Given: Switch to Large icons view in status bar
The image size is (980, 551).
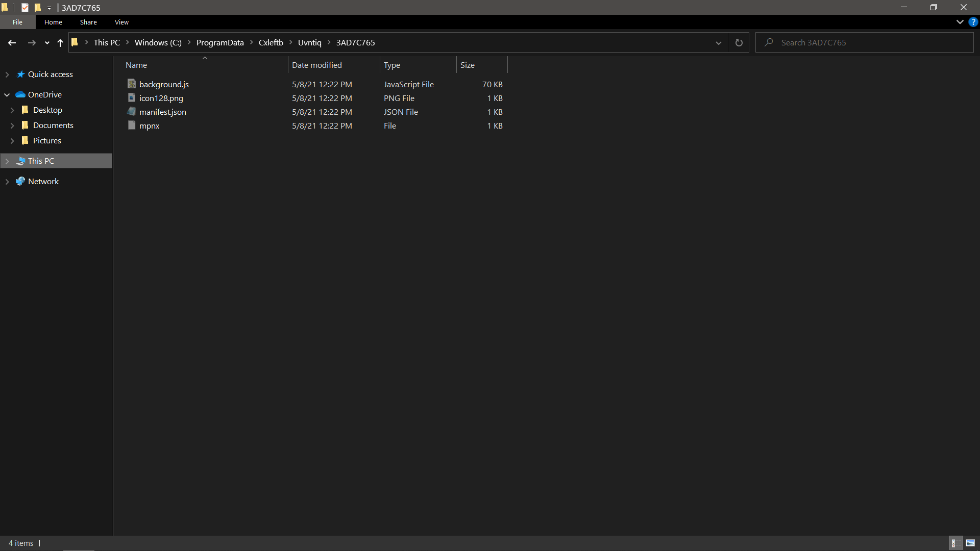Looking at the screenshot, I should point(970,543).
